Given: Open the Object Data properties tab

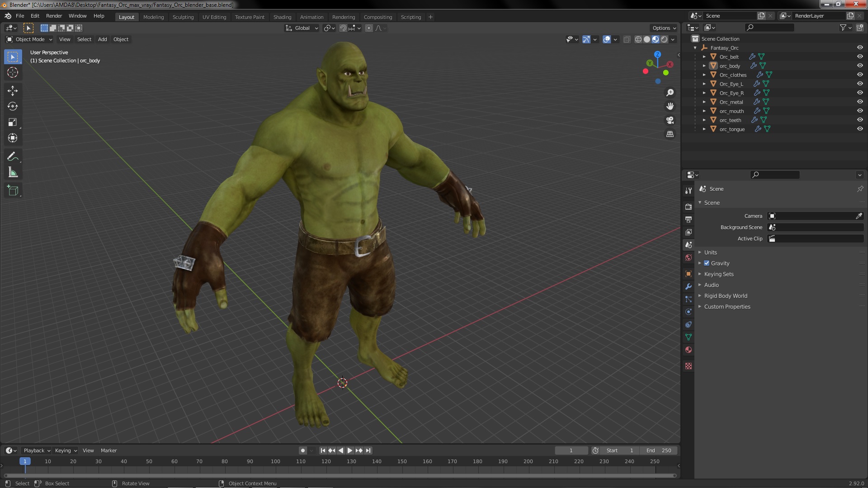Looking at the screenshot, I should coord(689,337).
